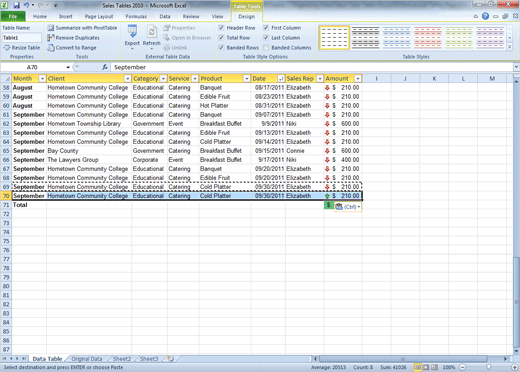Click the Select All corner of worksheet
The image size is (520, 372).
pyautogui.click(x=6, y=78)
